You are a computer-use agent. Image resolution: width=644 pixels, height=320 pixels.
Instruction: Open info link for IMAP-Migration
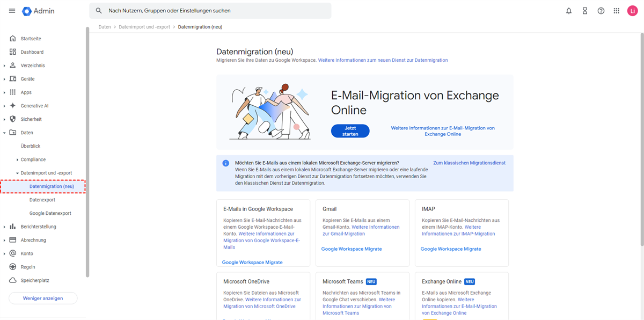point(458,230)
